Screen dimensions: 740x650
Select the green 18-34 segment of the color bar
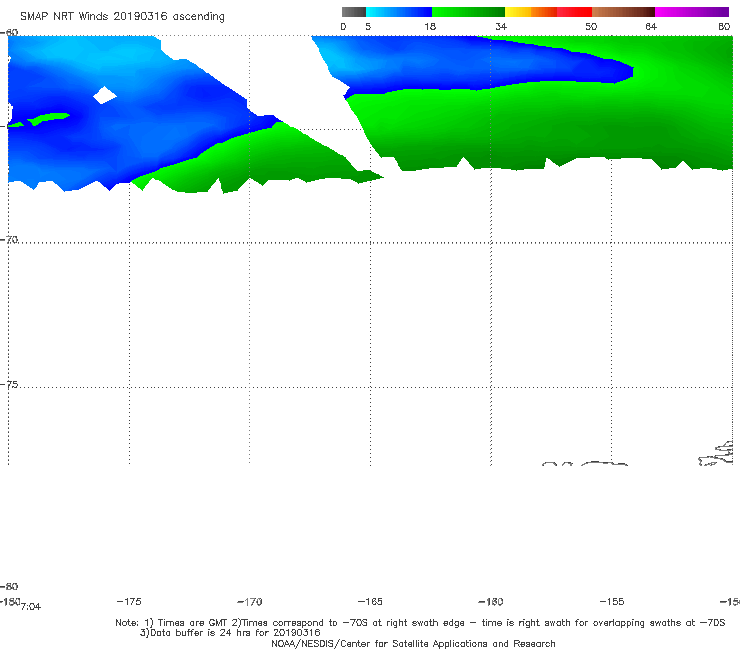pyautogui.click(x=468, y=12)
